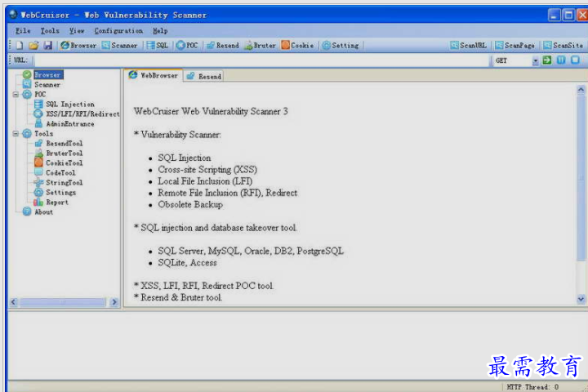
Task: Start ScanURL from the toolbar
Action: (x=469, y=46)
